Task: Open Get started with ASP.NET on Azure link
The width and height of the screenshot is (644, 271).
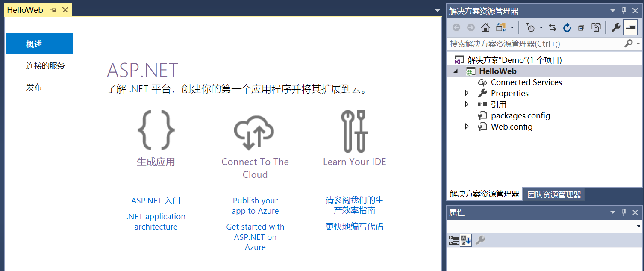Action: pos(255,237)
